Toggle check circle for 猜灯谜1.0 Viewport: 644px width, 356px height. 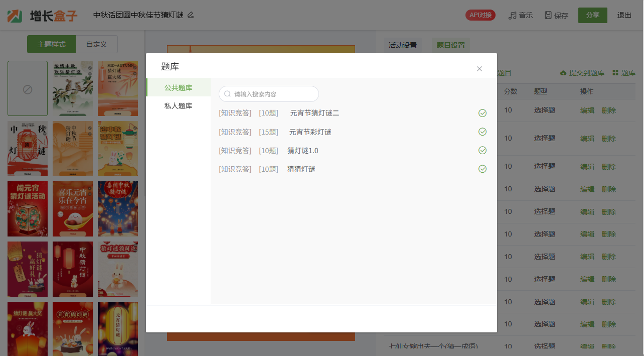pos(482,150)
